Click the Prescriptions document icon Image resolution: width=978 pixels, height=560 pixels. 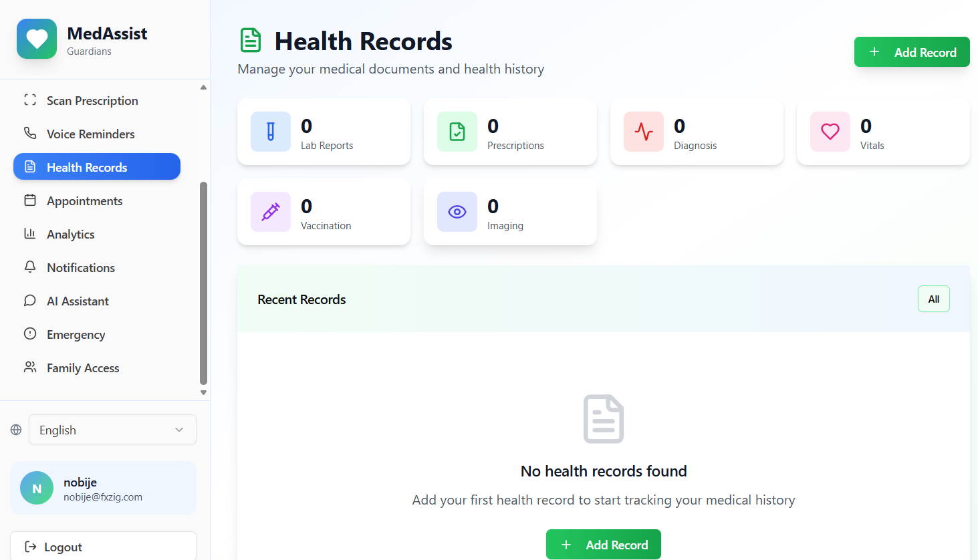click(x=457, y=132)
